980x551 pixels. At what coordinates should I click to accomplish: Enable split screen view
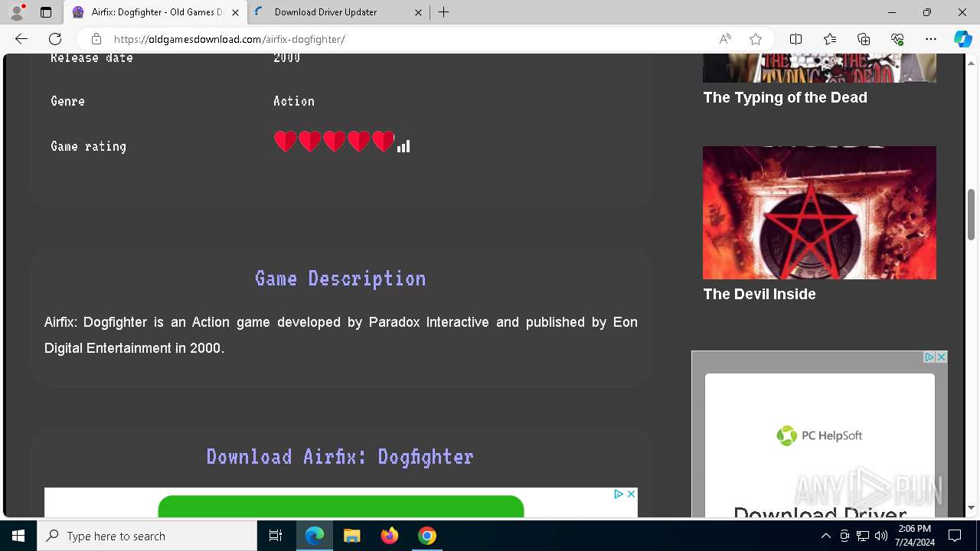(x=796, y=39)
